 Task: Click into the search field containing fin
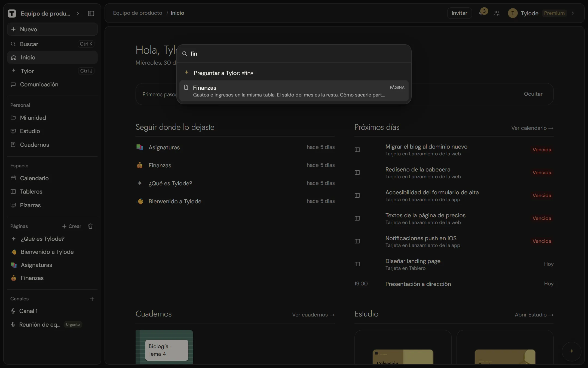tap(297, 54)
